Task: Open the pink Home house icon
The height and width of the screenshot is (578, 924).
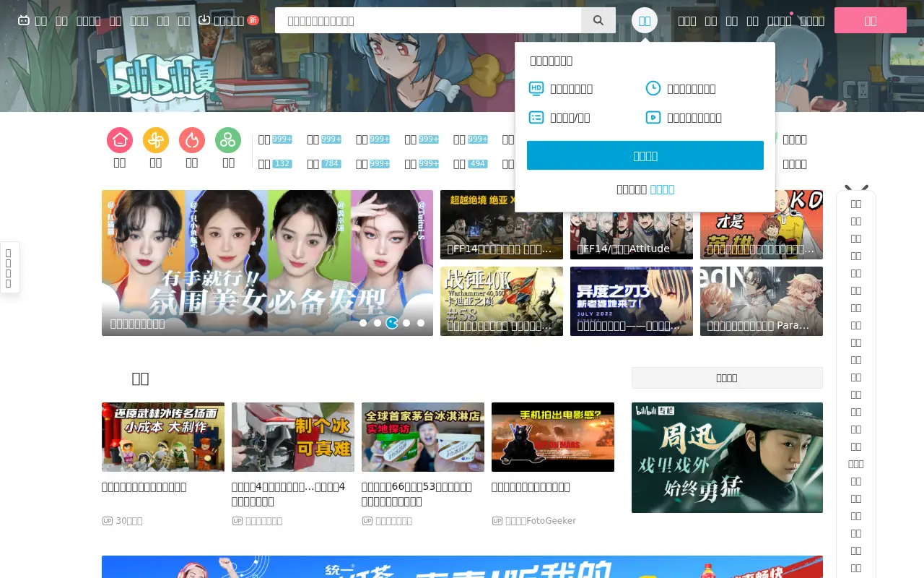Action: click(x=120, y=140)
